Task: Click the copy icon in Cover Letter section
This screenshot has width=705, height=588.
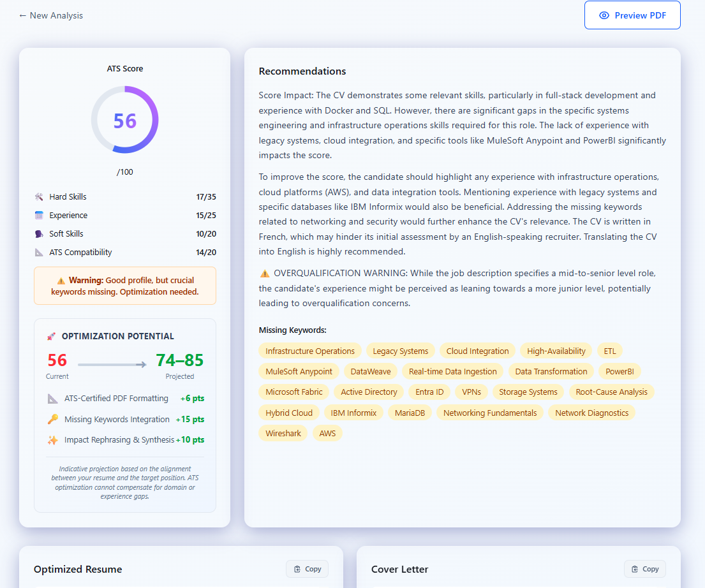Action: [x=635, y=569]
